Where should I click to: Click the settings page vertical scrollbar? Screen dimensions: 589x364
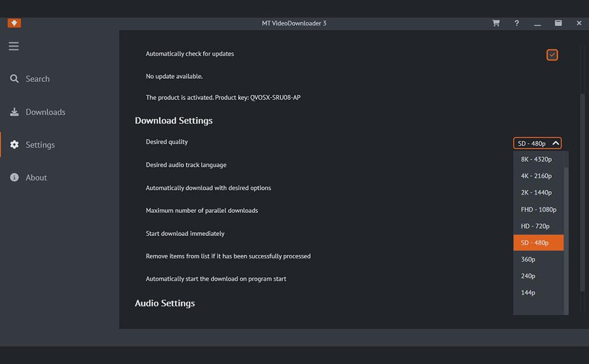point(582,192)
